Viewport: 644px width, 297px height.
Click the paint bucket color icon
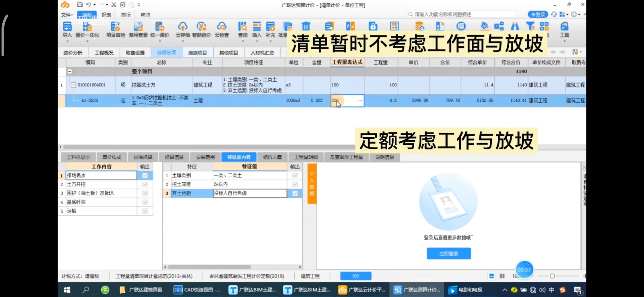[x=485, y=26]
